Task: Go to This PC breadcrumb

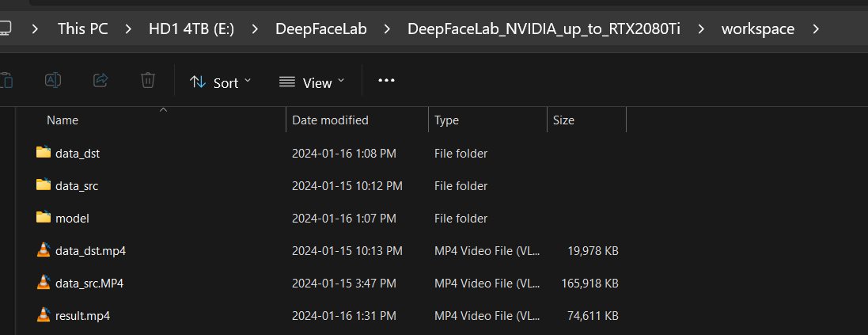Action: 83,29
